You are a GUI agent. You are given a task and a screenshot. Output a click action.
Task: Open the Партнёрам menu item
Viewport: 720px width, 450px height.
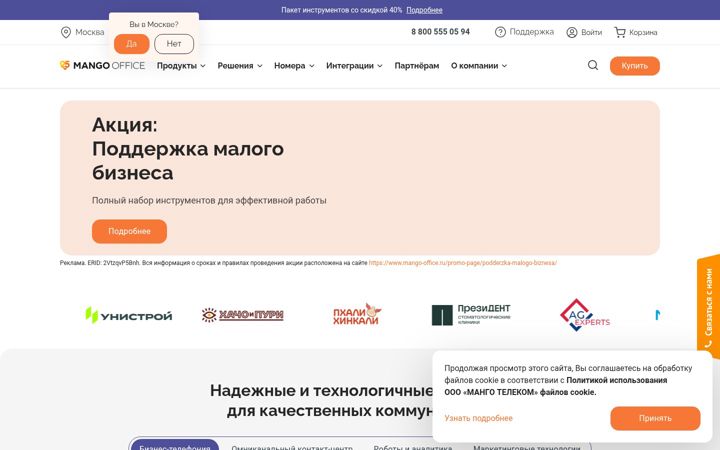click(416, 66)
